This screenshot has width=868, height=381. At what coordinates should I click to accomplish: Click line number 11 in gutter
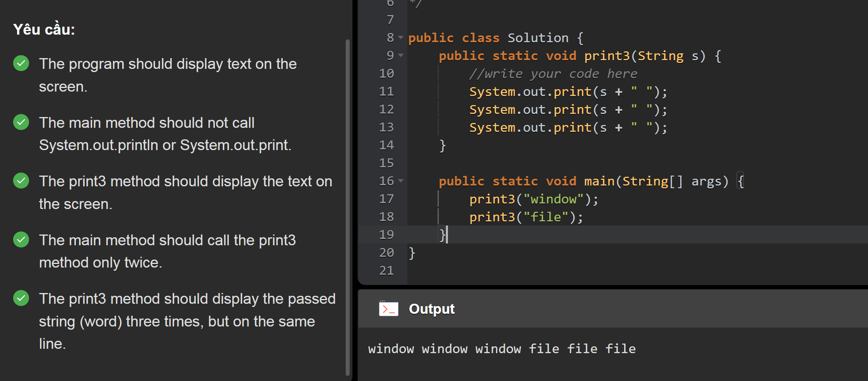point(386,92)
